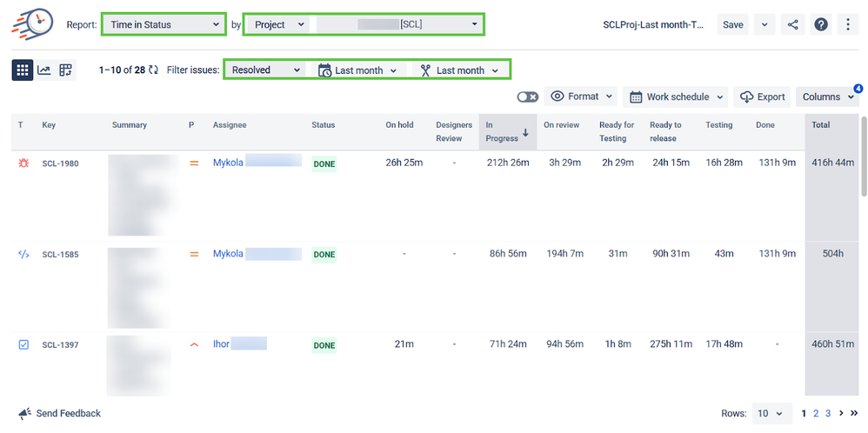Click the Done column header
868x433 pixels.
[x=765, y=125]
